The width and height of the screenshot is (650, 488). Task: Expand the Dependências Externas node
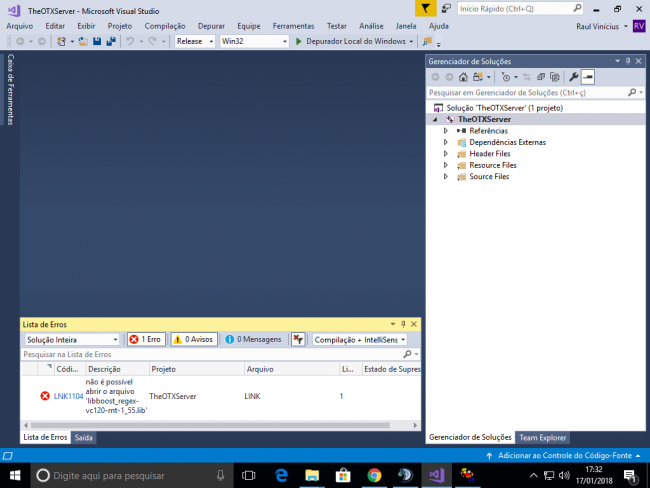pyautogui.click(x=446, y=142)
